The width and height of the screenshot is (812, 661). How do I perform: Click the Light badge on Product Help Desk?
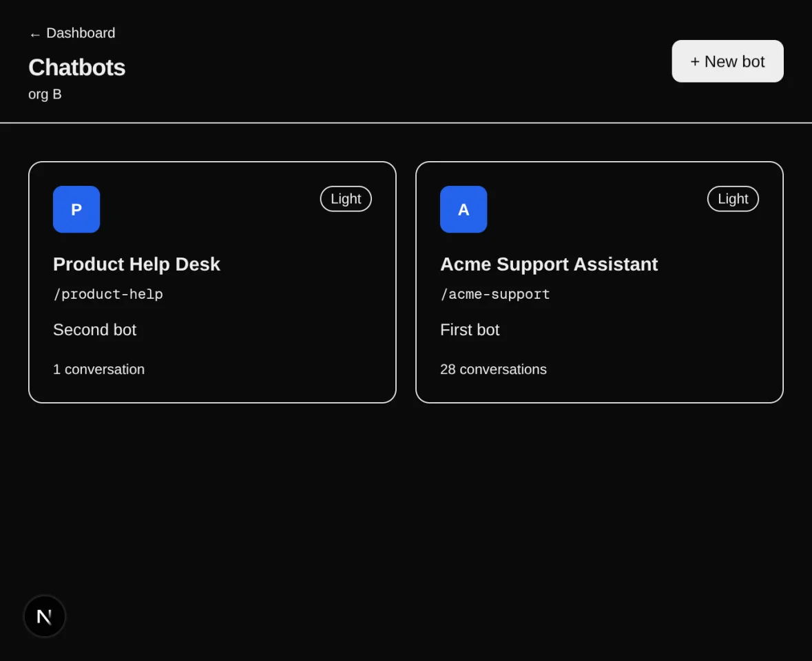(346, 199)
